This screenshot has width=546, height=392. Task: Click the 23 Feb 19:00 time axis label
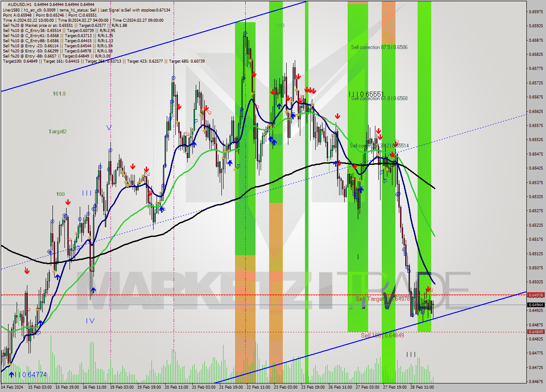point(313,387)
